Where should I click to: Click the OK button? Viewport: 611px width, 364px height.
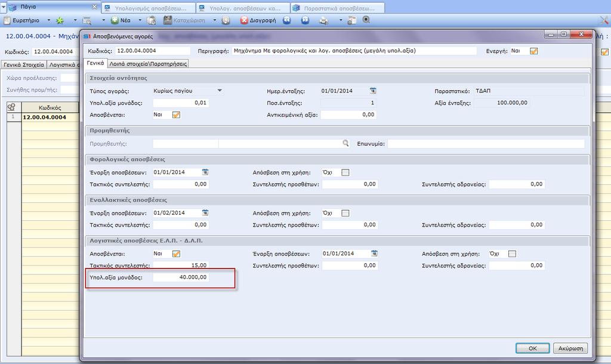[x=532, y=348]
